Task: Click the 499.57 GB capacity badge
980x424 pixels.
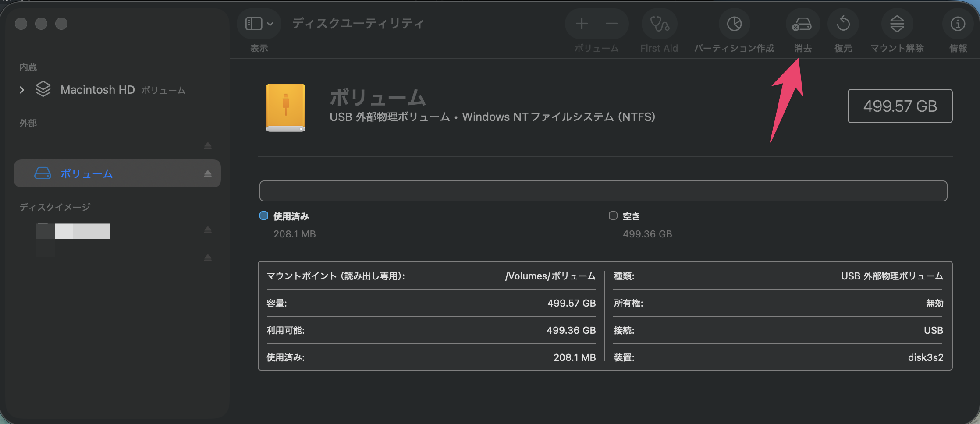Action: pos(900,106)
